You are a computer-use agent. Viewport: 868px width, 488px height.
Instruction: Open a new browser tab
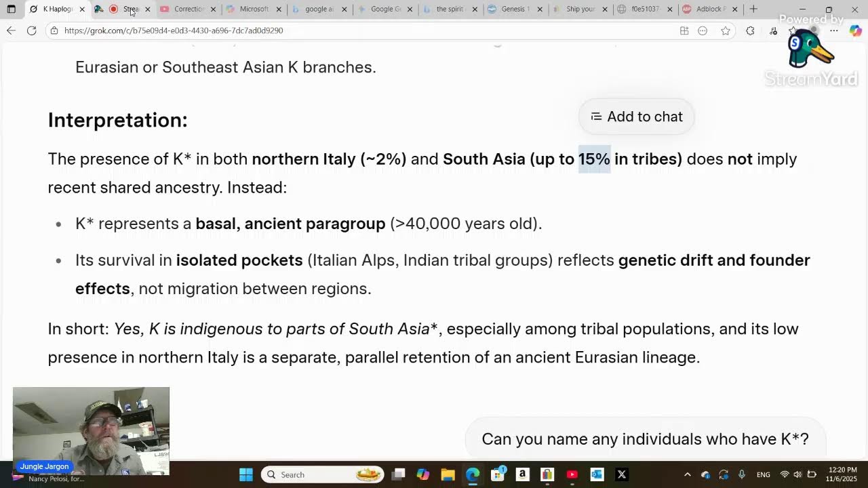click(753, 9)
